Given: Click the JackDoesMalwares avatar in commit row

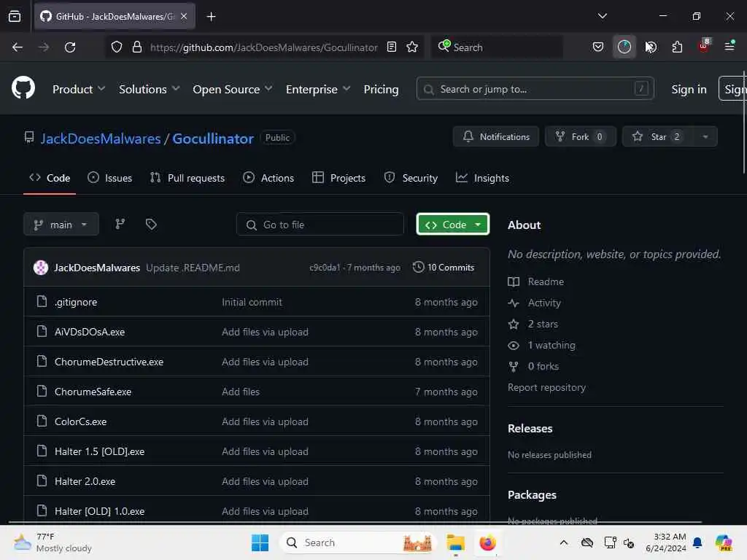Looking at the screenshot, I should 41,268.
